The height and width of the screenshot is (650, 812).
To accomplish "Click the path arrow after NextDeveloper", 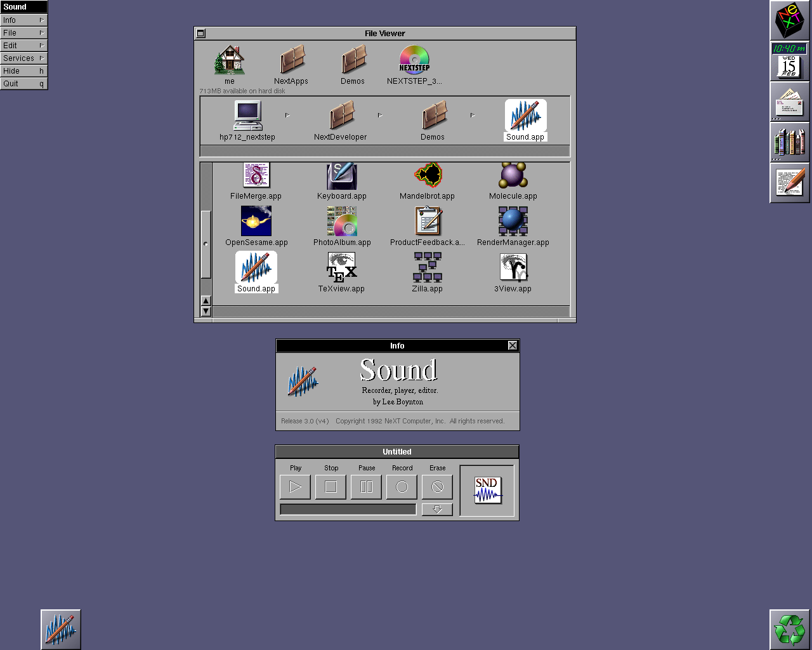I will tap(380, 115).
